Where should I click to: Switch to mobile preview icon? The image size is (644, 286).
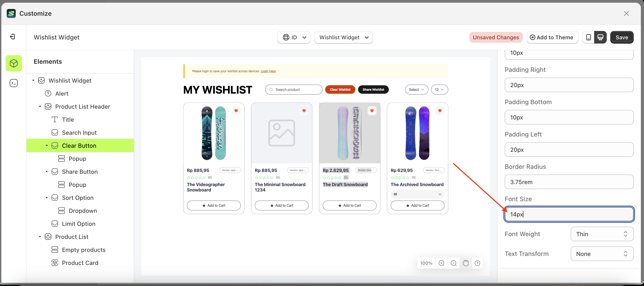click(589, 37)
